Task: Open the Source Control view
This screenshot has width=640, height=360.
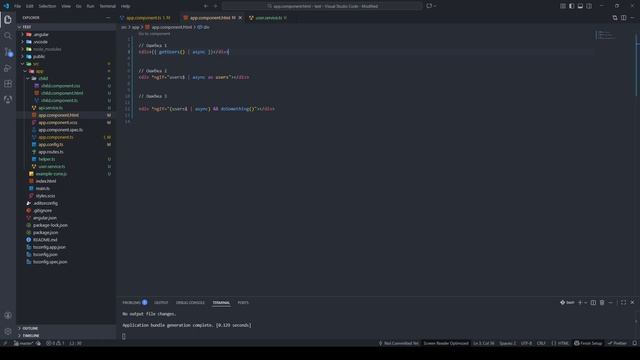Action: 8,52
